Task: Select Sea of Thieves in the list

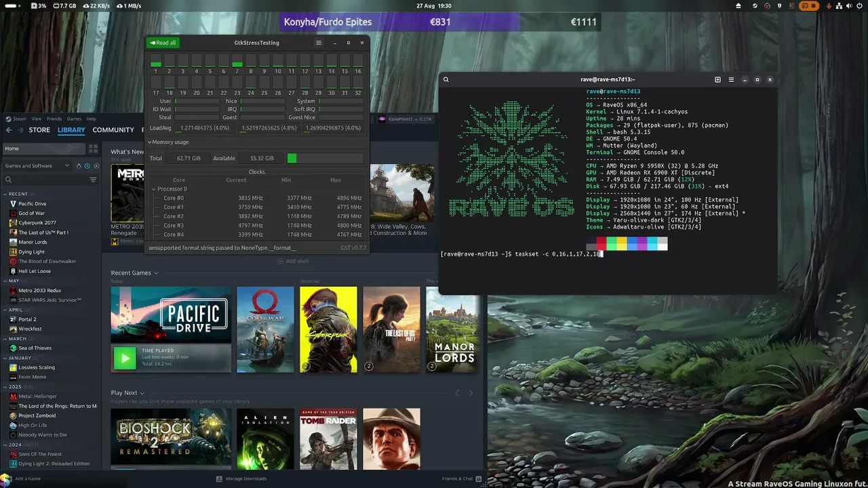Action: point(35,348)
